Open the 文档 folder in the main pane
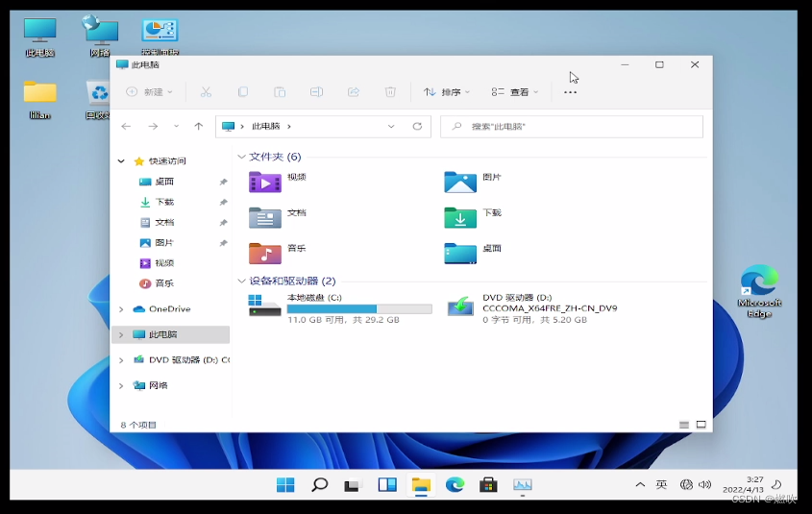The width and height of the screenshot is (812, 514). pyautogui.click(x=264, y=218)
